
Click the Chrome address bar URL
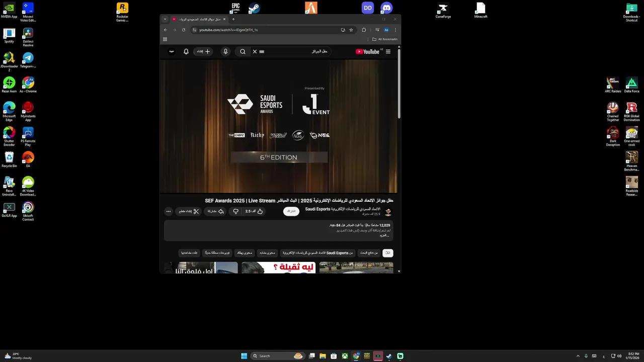tap(228, 30)
